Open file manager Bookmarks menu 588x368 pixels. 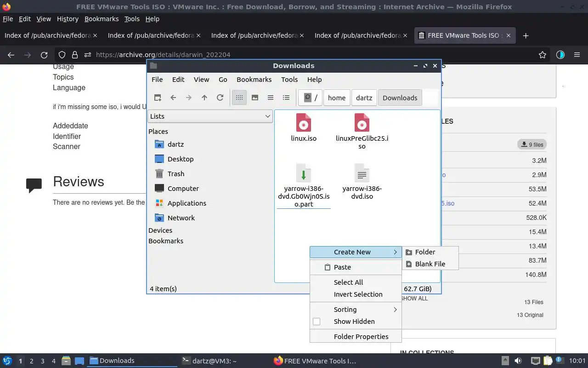click(x=254, y=80)
